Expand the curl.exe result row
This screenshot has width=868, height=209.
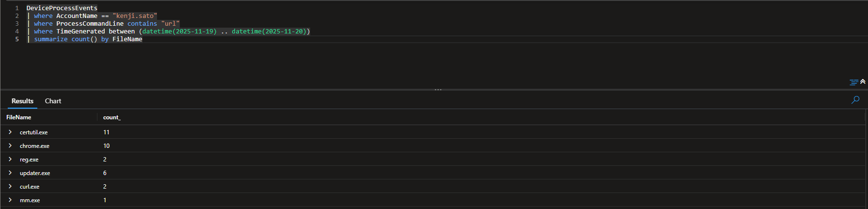pos(10,186)
